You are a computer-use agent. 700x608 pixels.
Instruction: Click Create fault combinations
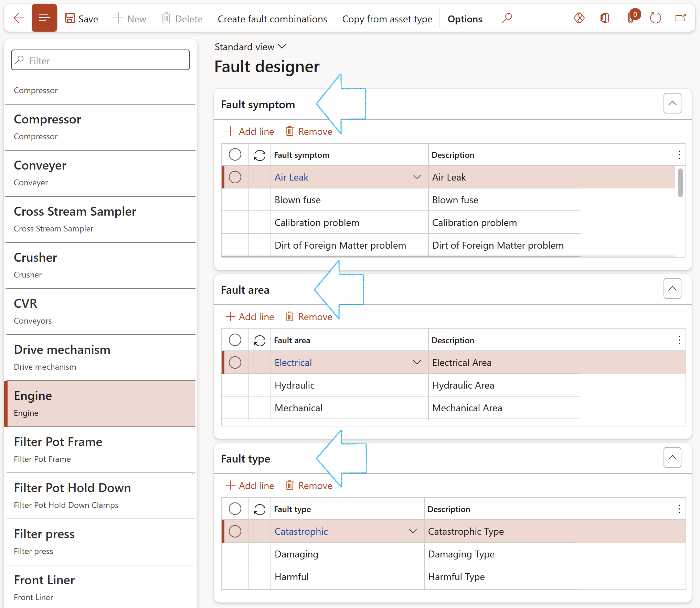(x=272, y=19)
